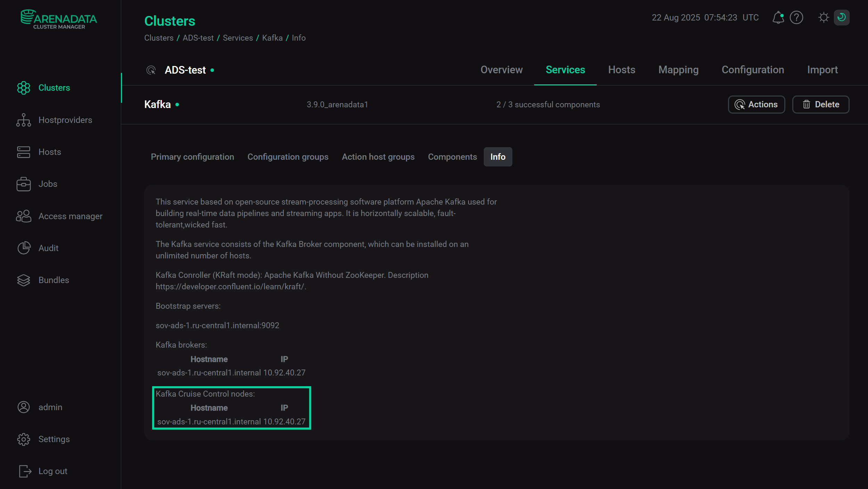This screenshot has width=868, height=489.
Task: Open Audit from the sidebar
Action: point(48,248)
